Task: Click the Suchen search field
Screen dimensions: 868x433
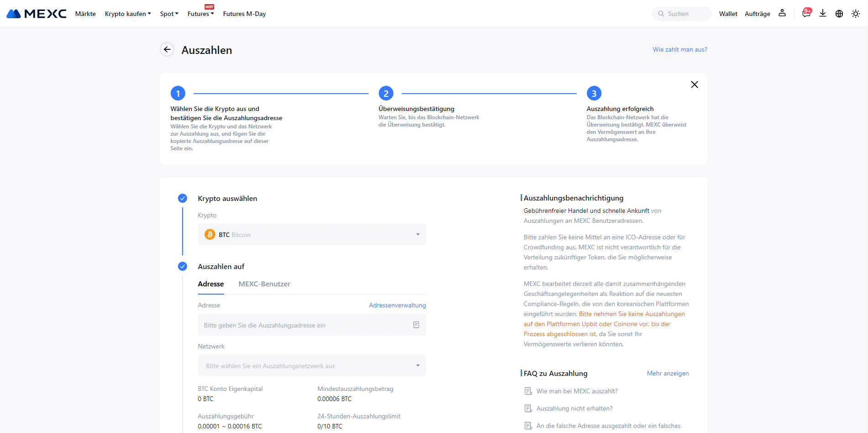Action: tap(682, 14)
